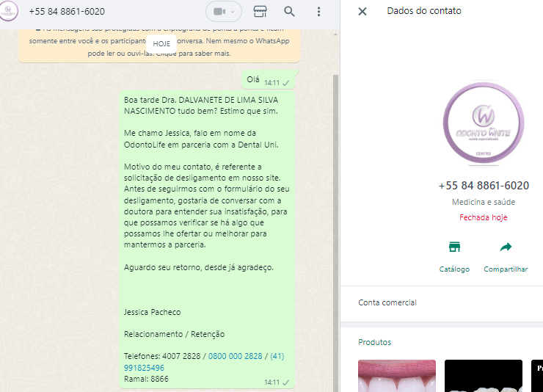Image resolution: width=543 pixels, height=392 pixels.
Task: Close the Dados do contato panel
Action: 362,12
